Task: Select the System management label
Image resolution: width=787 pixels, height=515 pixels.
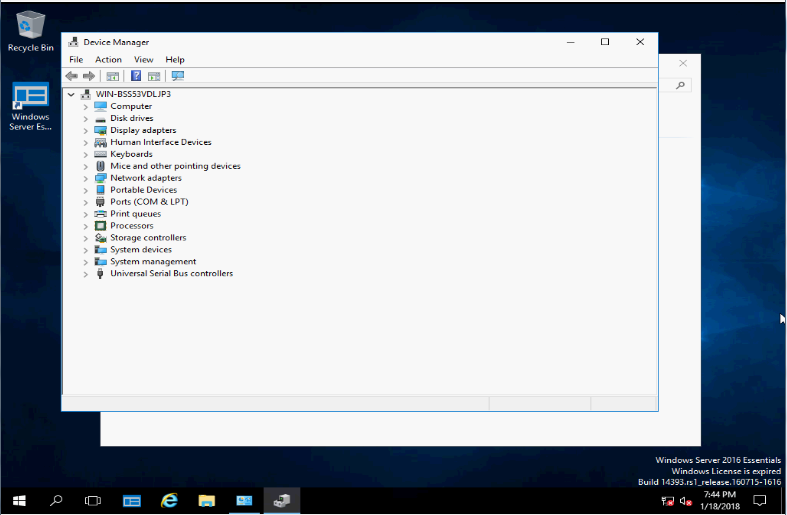Action: point(153,262)
